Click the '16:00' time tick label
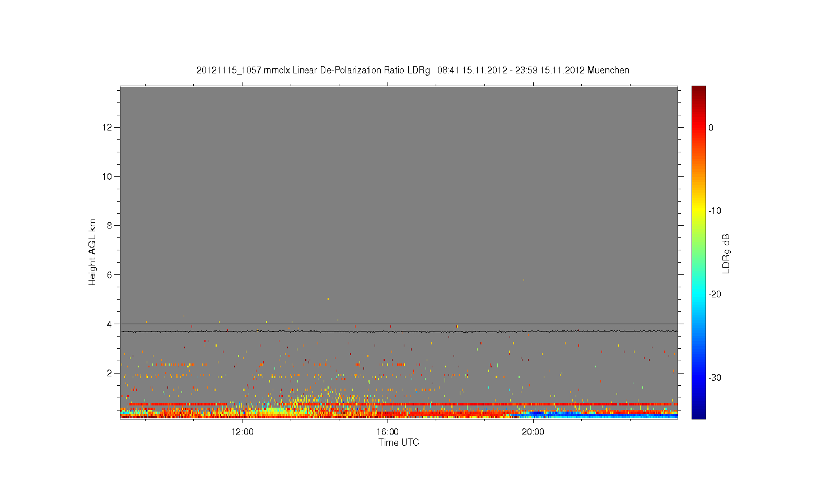The width and height of the screenshot is (840, 504). [x=388, y=432]
